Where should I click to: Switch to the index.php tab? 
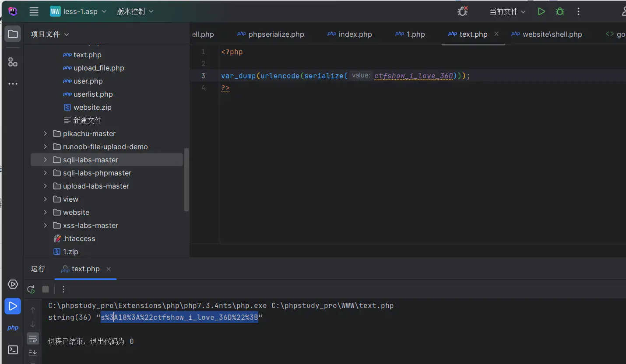coord(350,34)
